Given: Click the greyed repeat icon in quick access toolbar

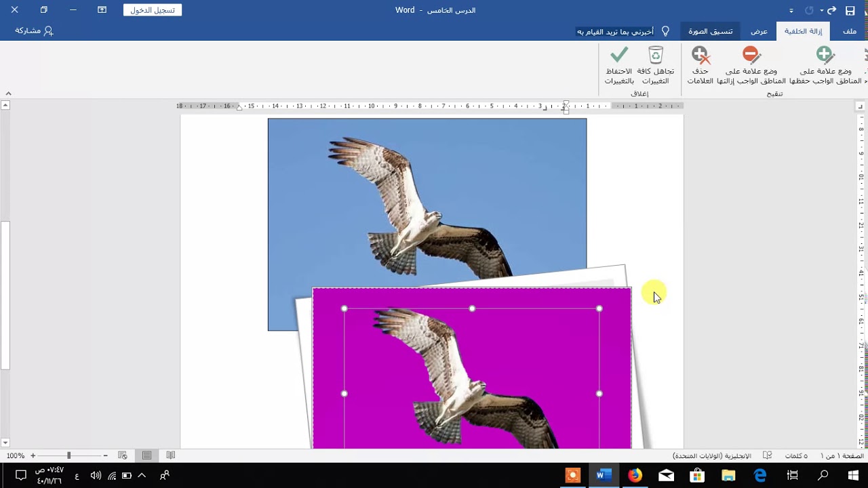Looking at the screenshot, I should [x=809, y=10].
